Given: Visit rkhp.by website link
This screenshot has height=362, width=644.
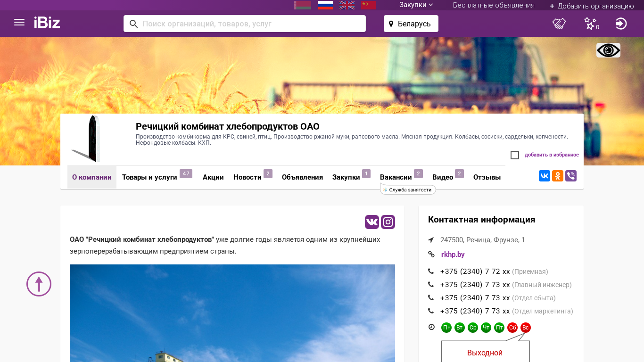Looking at the screenshot, I should click(453, 255).
